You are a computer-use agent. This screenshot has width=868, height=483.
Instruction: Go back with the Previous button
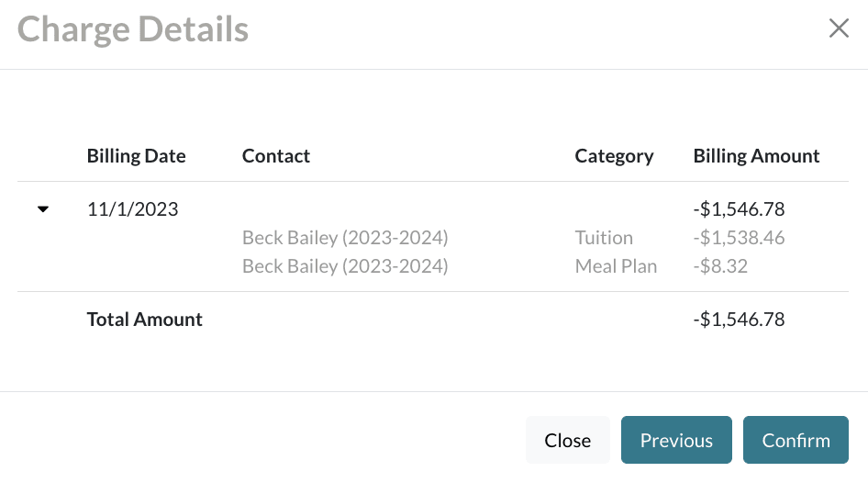point(676,440)
